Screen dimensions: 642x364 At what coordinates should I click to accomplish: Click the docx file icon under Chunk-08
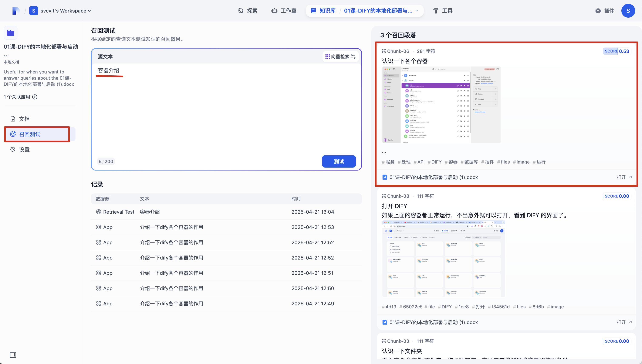(x=385, y=322)
